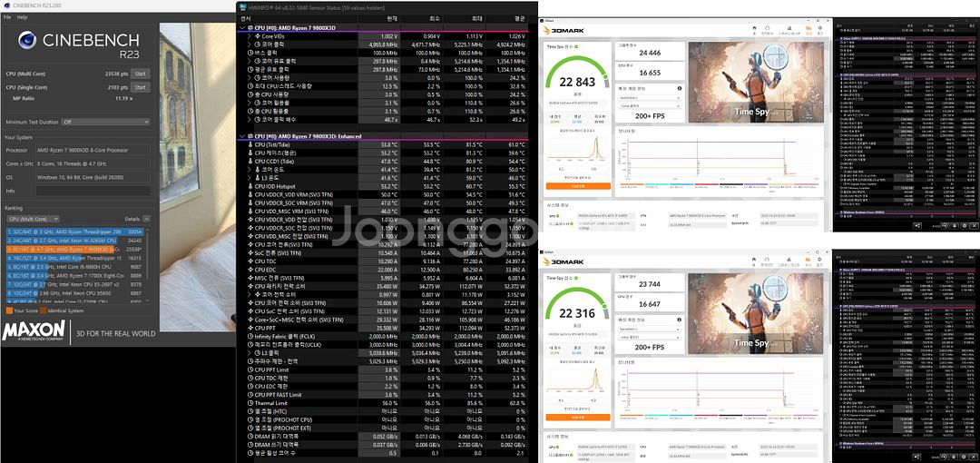The width and height of the screenshot is (980, 463).
Task: Click the thermometer icon of CPU (Tctl/Tdie) row
Action: tap(250, 144)
